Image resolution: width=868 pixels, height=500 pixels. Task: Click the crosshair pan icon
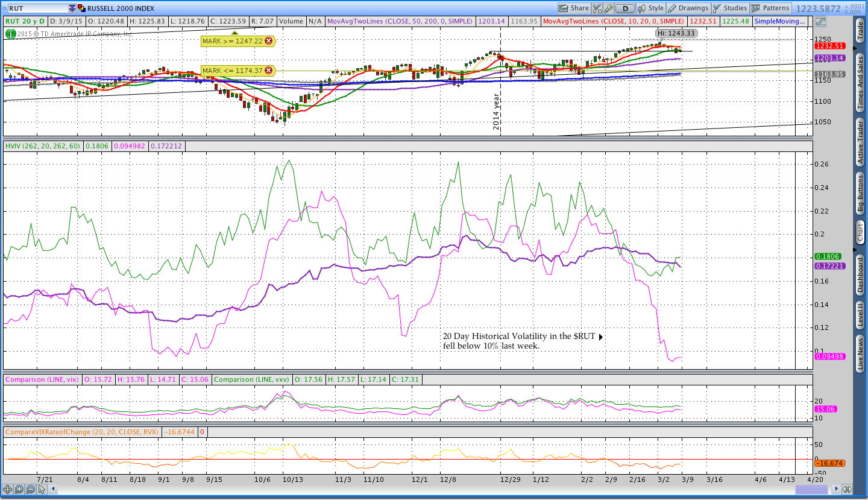(8, 490)
